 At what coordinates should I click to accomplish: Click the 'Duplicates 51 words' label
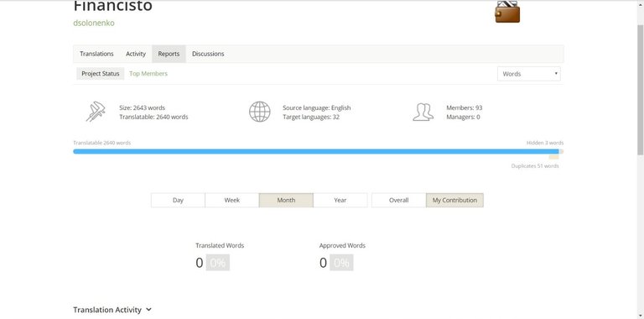click(535, 166)
